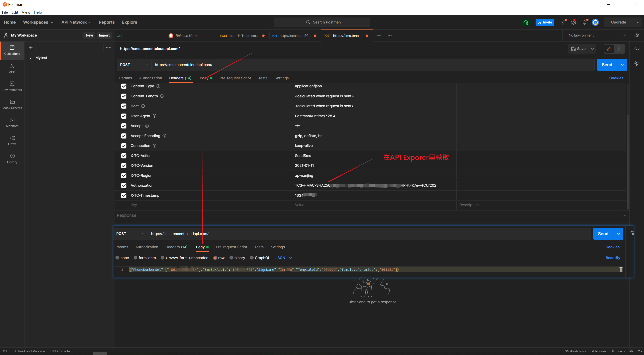The image size is (644, 355).
Task: Uncheck the User-Agent header checkbox
Action: tap(123, 116)
